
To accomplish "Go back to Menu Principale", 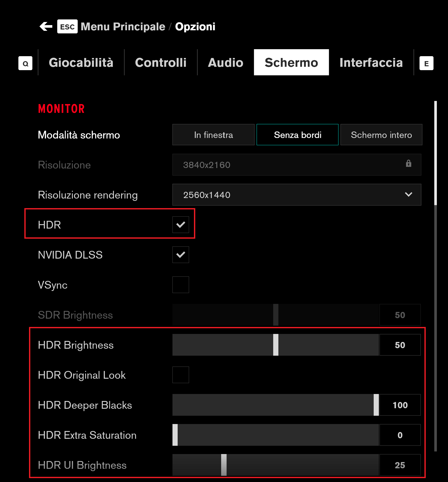I will pyautogui.click(x=123, y=26).
